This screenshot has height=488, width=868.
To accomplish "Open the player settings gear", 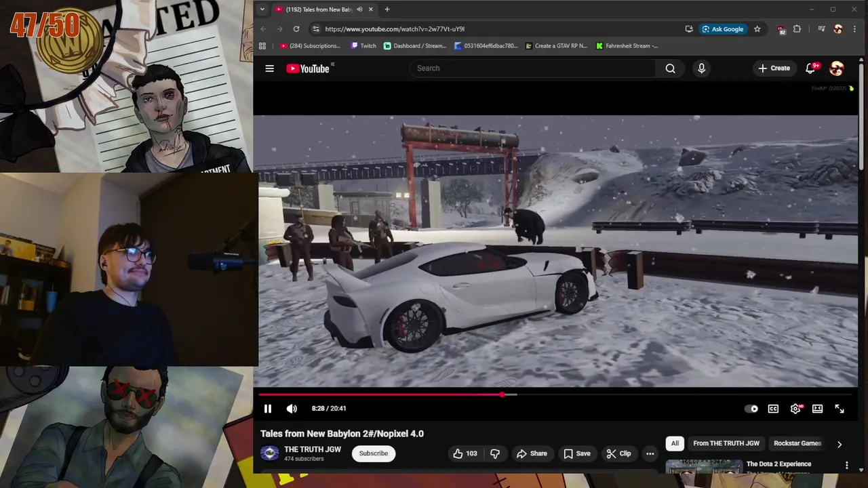I will [795, 409].
